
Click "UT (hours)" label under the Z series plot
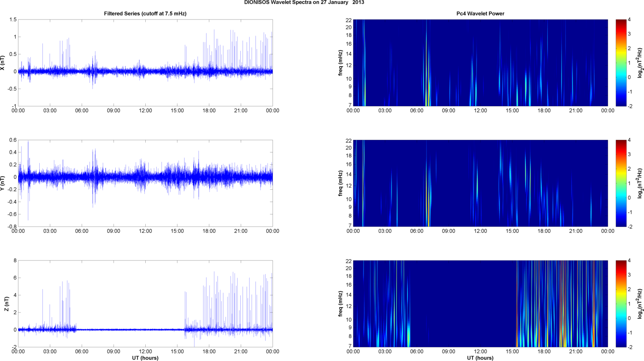pos(145,358)
